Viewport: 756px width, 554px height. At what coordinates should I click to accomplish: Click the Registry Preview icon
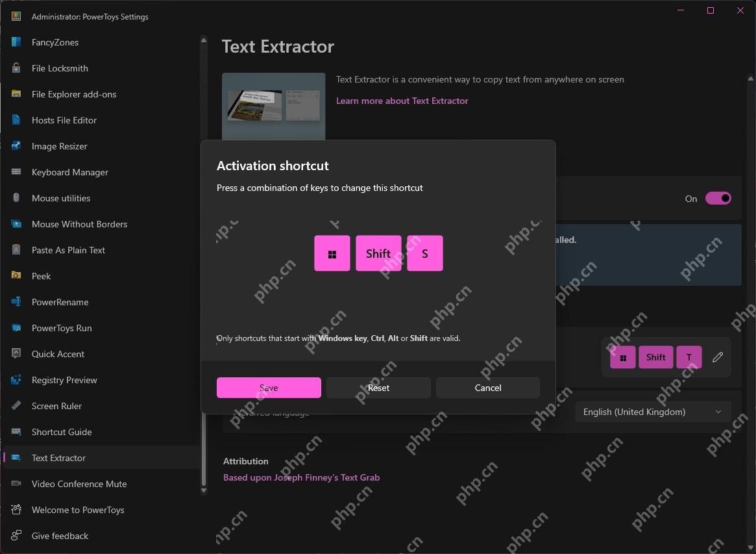16,380
